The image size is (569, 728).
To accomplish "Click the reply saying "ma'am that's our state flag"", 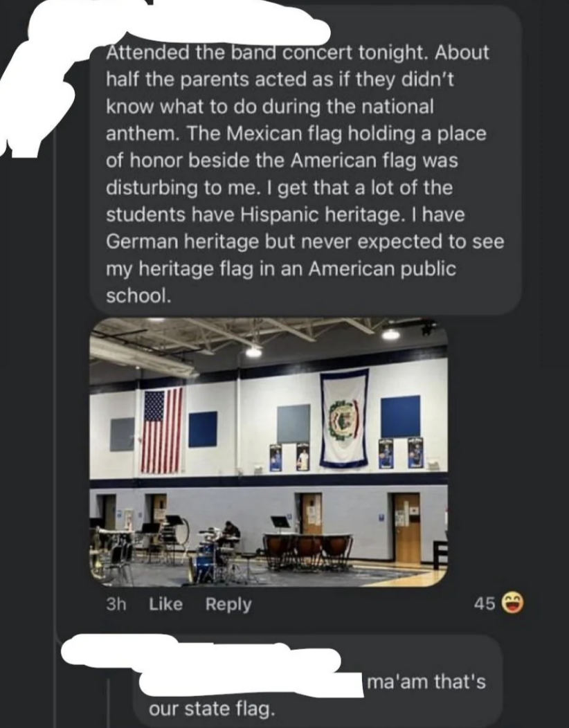I will click(x=318, y=694).
